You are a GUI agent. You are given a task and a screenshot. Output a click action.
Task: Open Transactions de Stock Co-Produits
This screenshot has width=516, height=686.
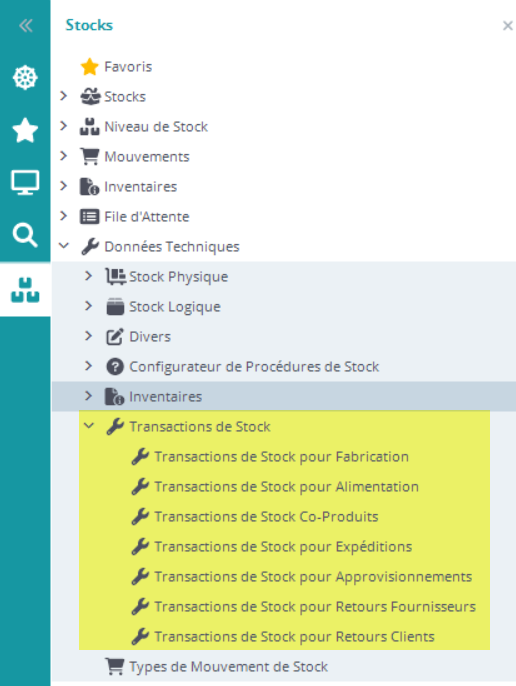pos(266,517)
